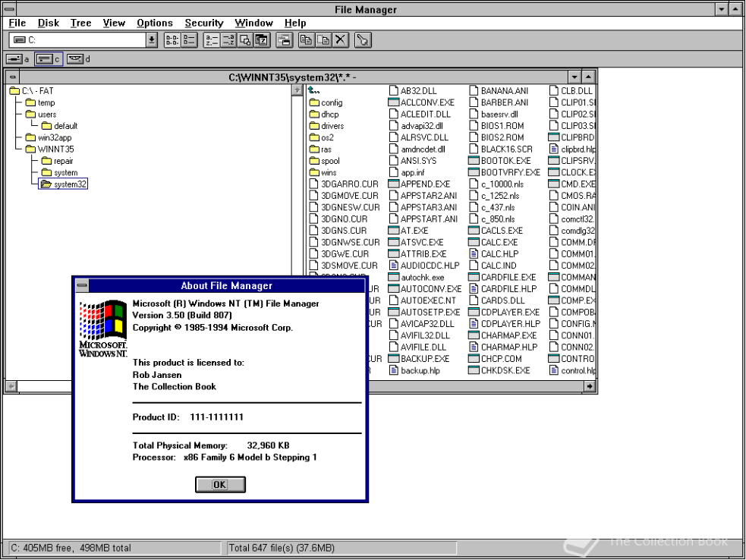Select the open system32 folder in tree
746x560 pixels.
(x=63, y=184)
